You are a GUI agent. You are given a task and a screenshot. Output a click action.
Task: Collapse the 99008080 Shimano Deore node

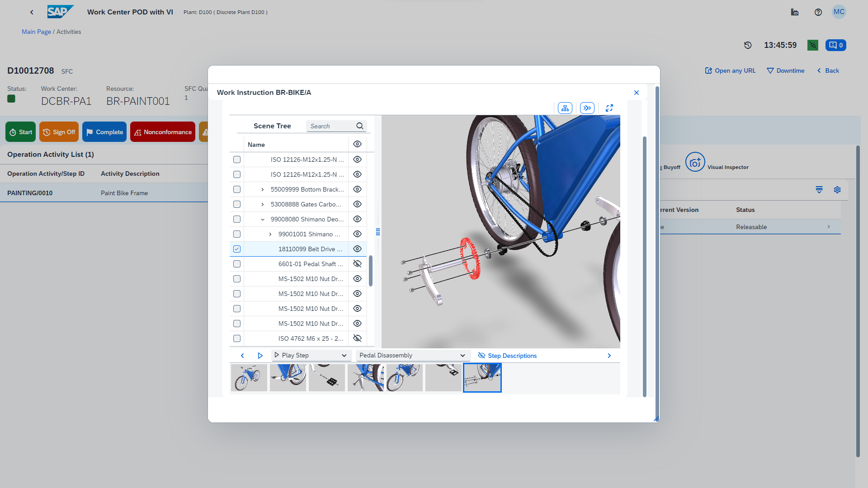pyautogui.click(x=263, y=219)
